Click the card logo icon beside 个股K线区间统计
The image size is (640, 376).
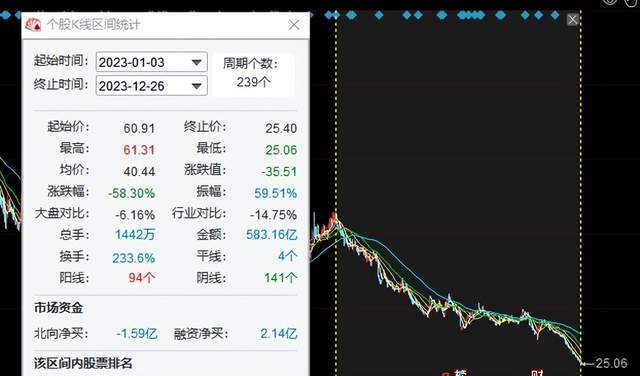coord(33,24)
